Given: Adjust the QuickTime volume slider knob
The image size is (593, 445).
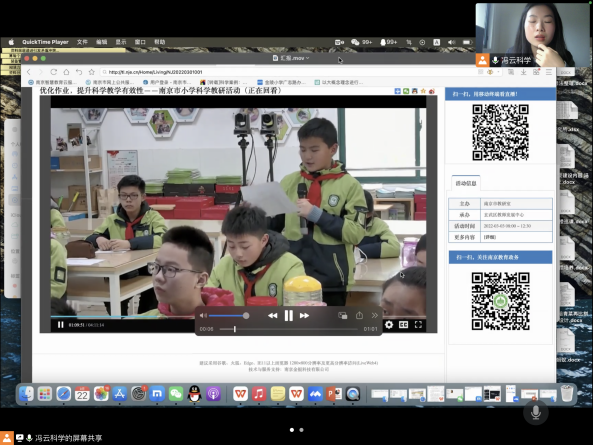Looking at the screenshot, I should click(x=246, y=315).
